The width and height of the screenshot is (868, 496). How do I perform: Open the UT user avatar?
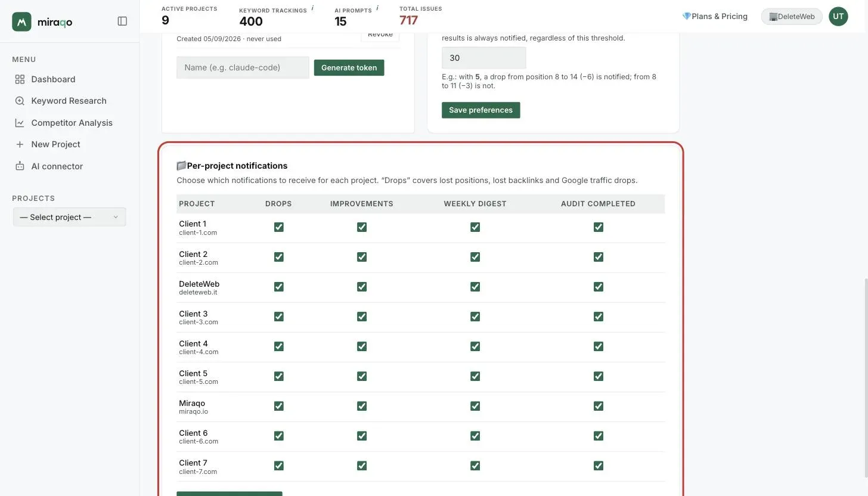coord(838,16)
